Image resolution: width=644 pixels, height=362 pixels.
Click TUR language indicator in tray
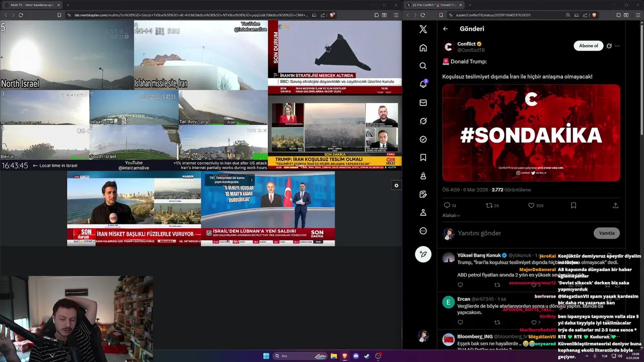pyautogui.click(x=604, y=356)
